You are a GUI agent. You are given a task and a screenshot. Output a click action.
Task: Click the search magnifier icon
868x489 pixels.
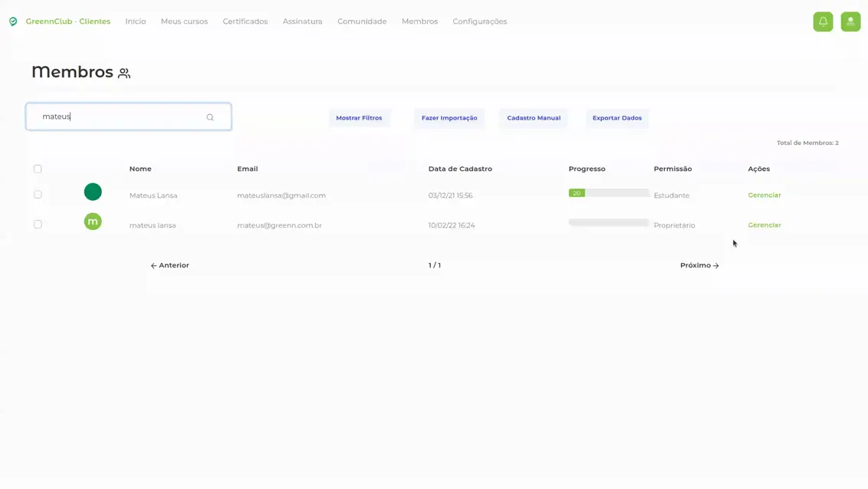click(x=210, y=117)
